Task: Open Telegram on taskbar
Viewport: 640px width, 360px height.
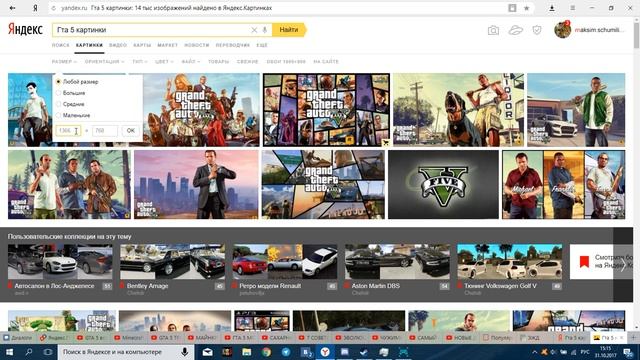Action: (286, 352)
